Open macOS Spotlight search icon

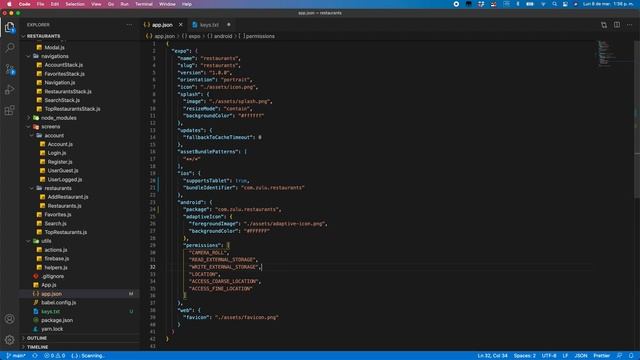click(x=554, y=4)
